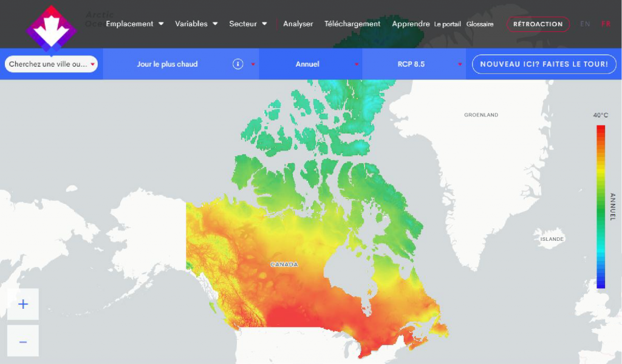Zoom out with the minus button
622x364 pixels.
click(x=23, y=342)
